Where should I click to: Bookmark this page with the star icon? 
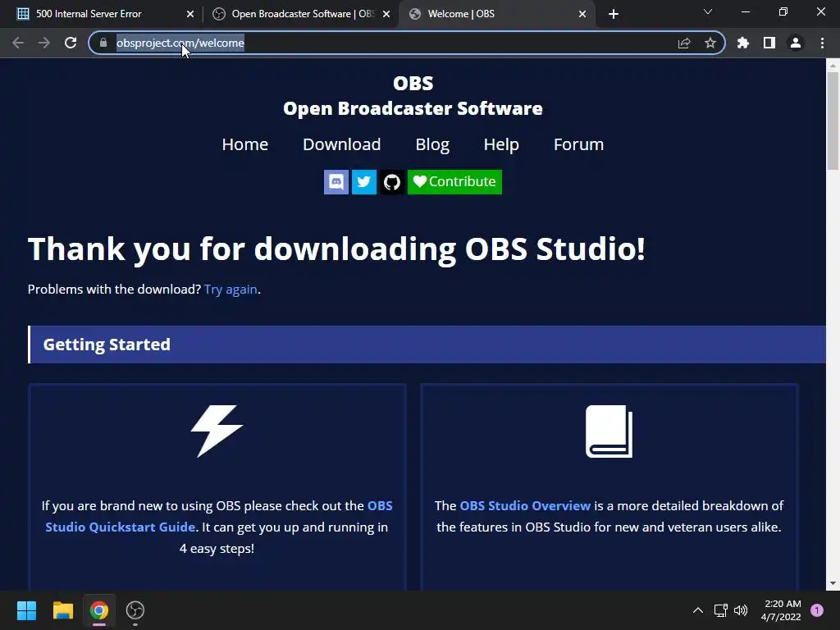click(x=710, y=43)
